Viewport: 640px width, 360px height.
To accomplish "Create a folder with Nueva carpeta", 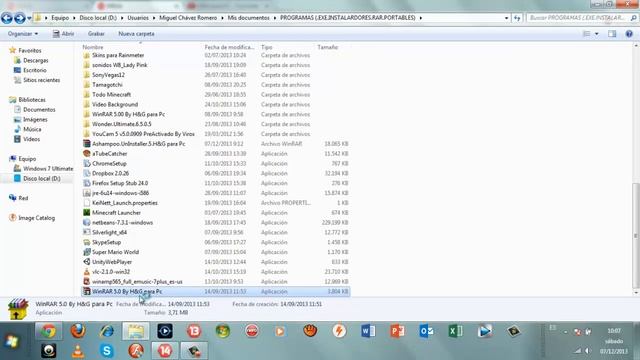I will point(136,34).
